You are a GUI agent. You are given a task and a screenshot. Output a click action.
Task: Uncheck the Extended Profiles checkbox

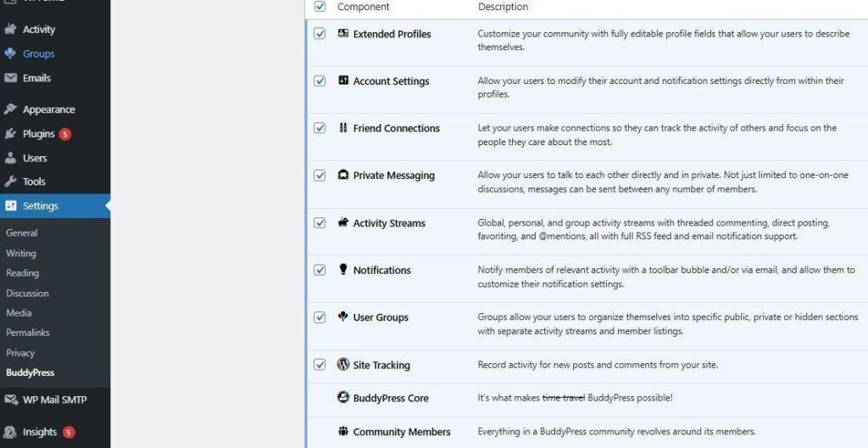click(320, 33)
